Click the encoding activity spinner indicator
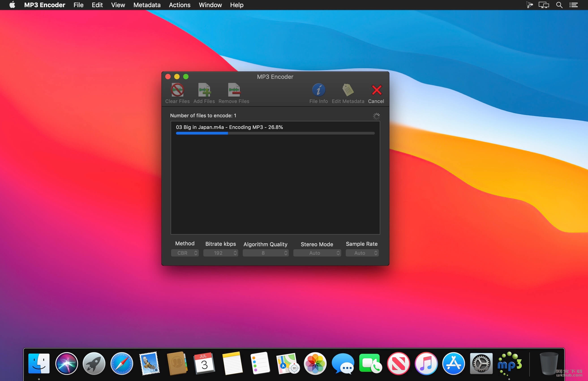 tap(376, 116)
